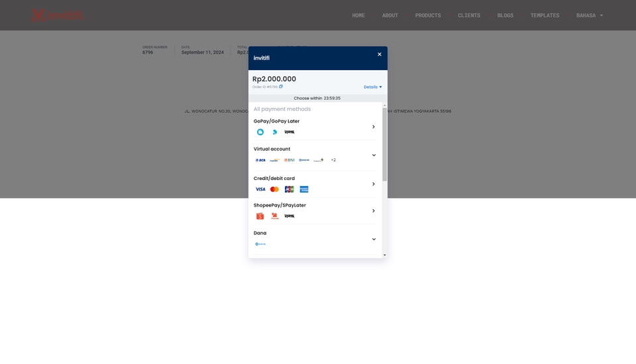Click the invitifi title in the popup header
This screenshot has height=364, width=636.
(262, 58)
